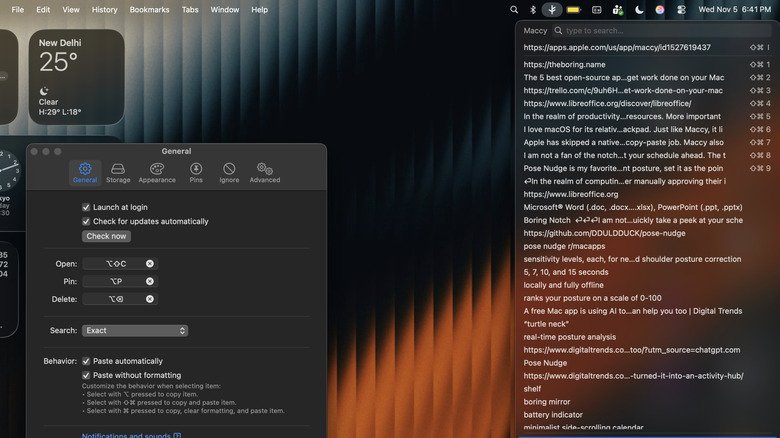Toggle Paste without formatting checkbox
This screenshot has width=780, height=438.
[x=86, y=375]
